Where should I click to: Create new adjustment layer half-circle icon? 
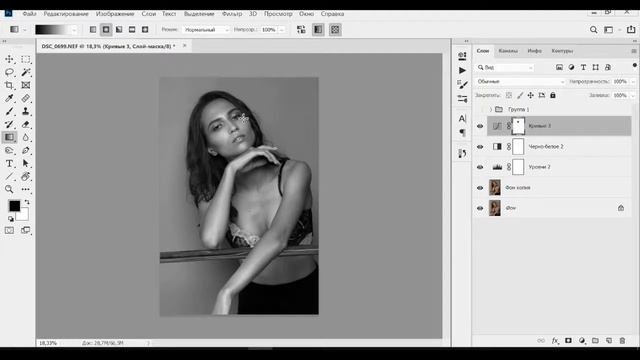[582, 340]
